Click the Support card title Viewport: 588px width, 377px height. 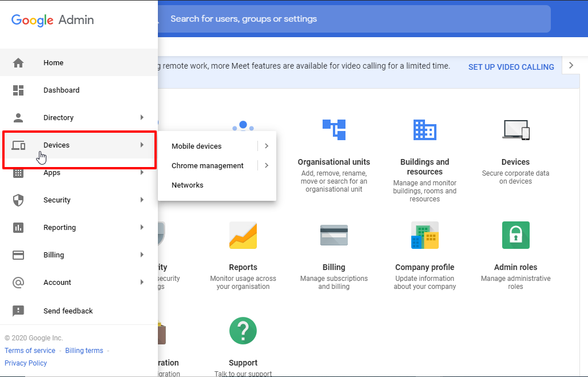coord(243,363)
